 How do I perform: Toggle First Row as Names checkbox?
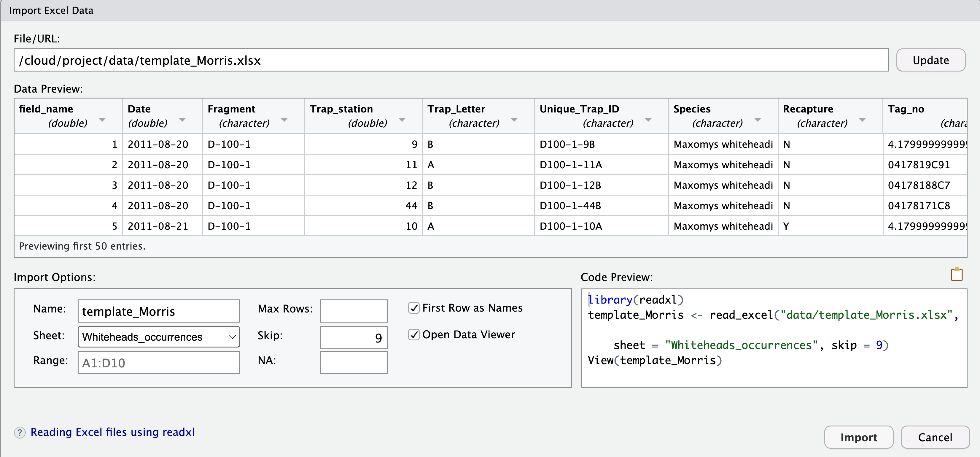pyautogui.click(x=414, y=308)
